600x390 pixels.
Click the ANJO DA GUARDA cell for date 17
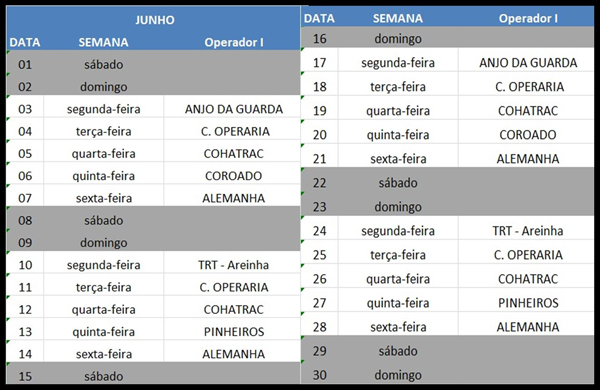[x=527, y=62]
